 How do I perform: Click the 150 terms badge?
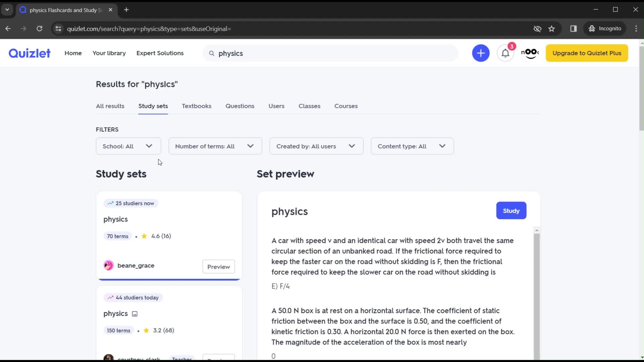(x=118, y=330)
